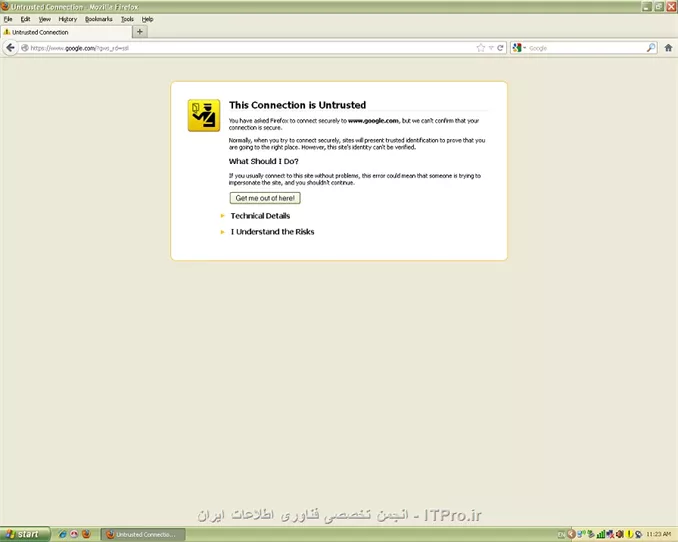This screenshot has height=542, width=678.
Task: Expand hidden tray icons arrow
Action: pyautogui.click(x=571, y=534)
